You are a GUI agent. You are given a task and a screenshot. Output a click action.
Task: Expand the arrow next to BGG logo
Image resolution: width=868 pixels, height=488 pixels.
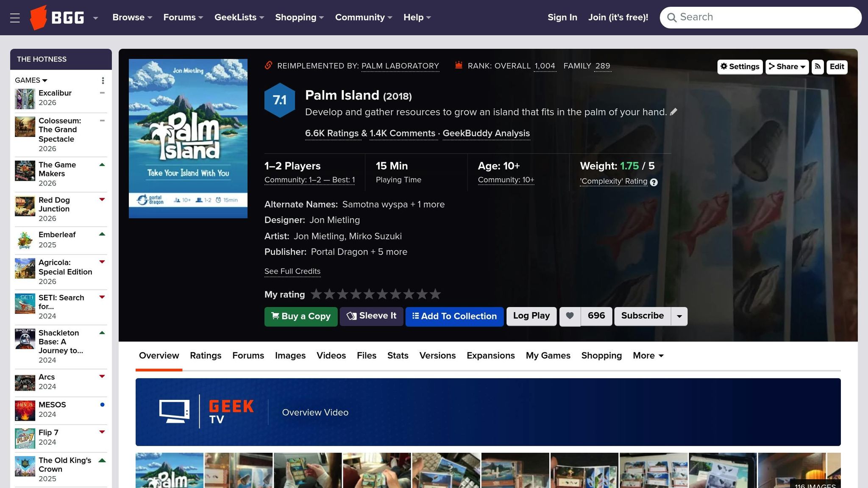(95, 18)
